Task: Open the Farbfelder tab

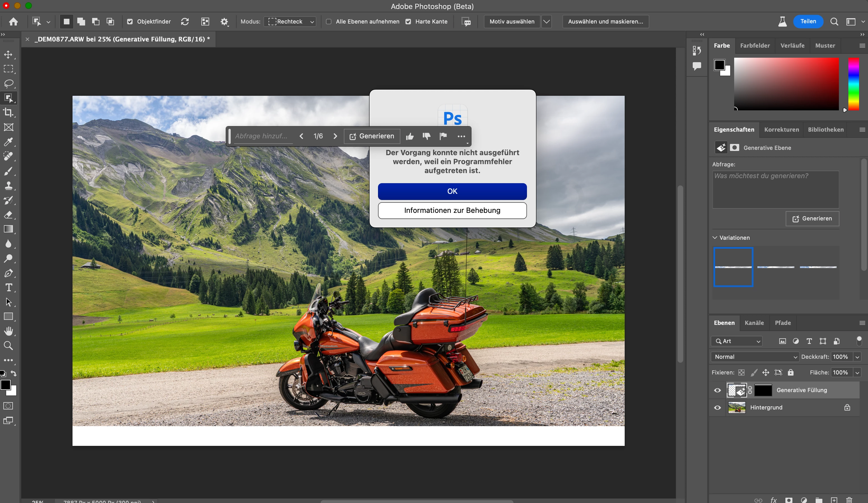Action: click(x=755, y=45)
